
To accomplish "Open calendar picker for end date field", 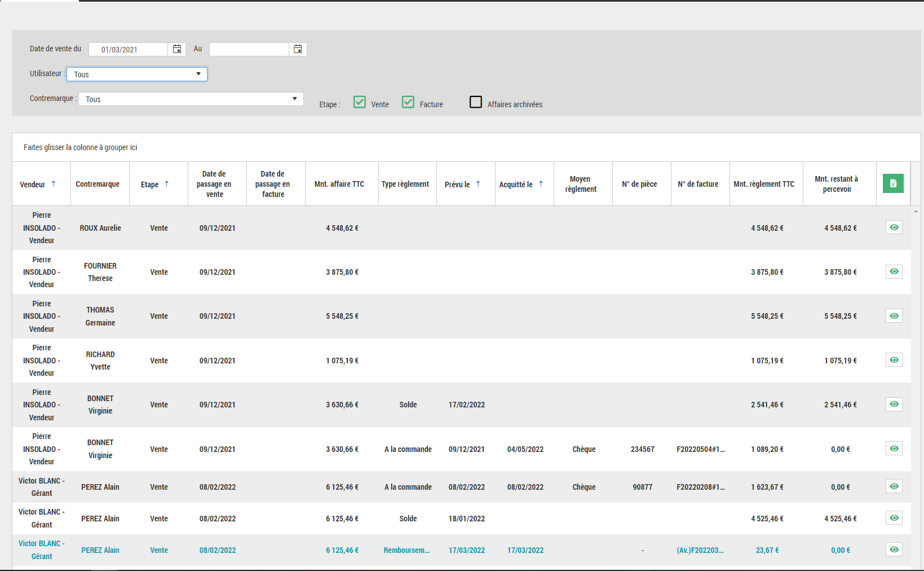I will coord(298,49).
